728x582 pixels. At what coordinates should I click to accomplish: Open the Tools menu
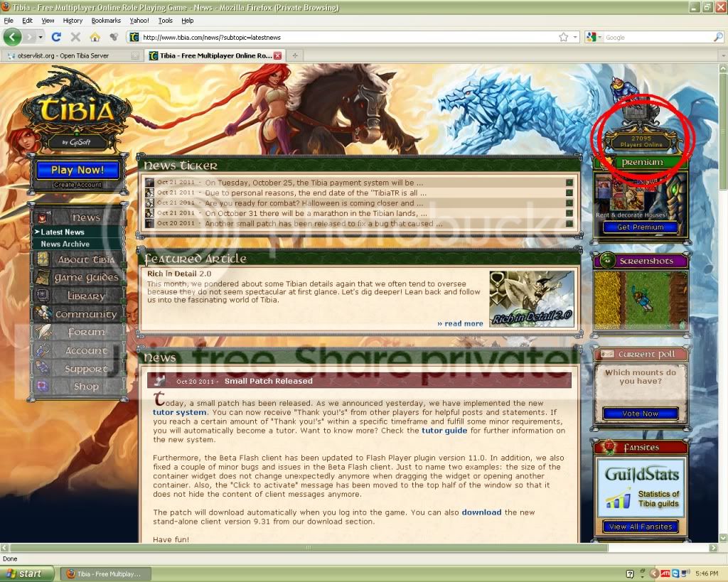pos(165,21)
